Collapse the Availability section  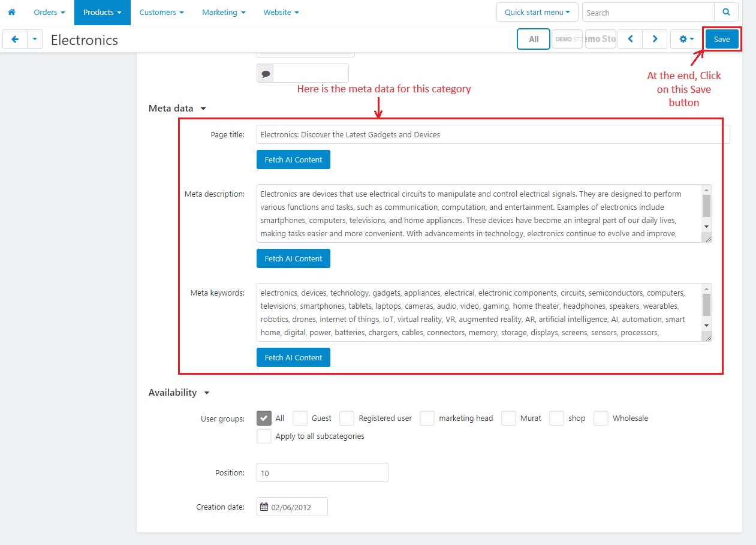click(x=179, y=393)
